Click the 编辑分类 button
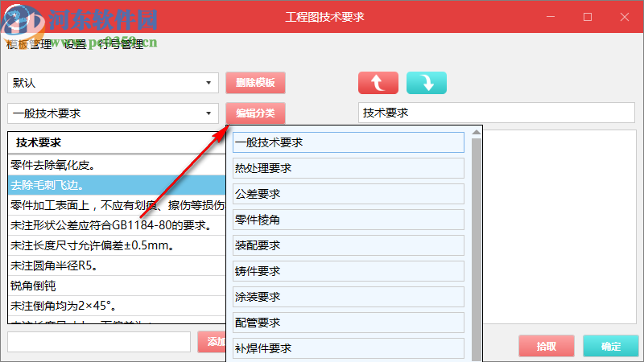This screenshot has height=362, width=644. pyautogui.click(x=255, y=113)
